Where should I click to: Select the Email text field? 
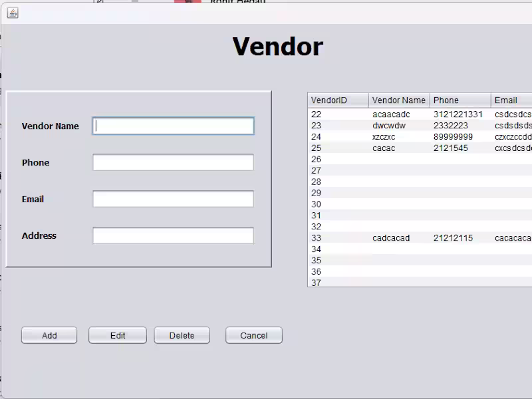173,199
